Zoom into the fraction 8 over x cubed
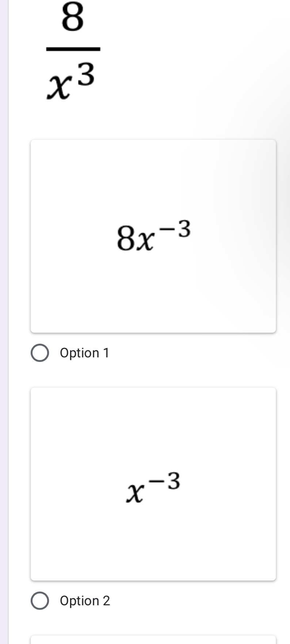 point(69,47)
